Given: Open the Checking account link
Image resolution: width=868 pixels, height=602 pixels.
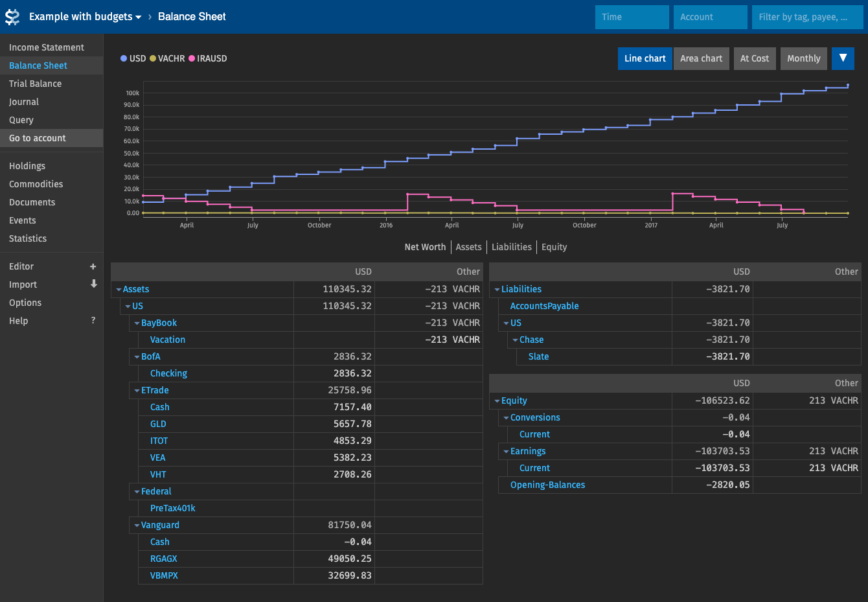Looking at the screenshot, I should pos(168,373).
